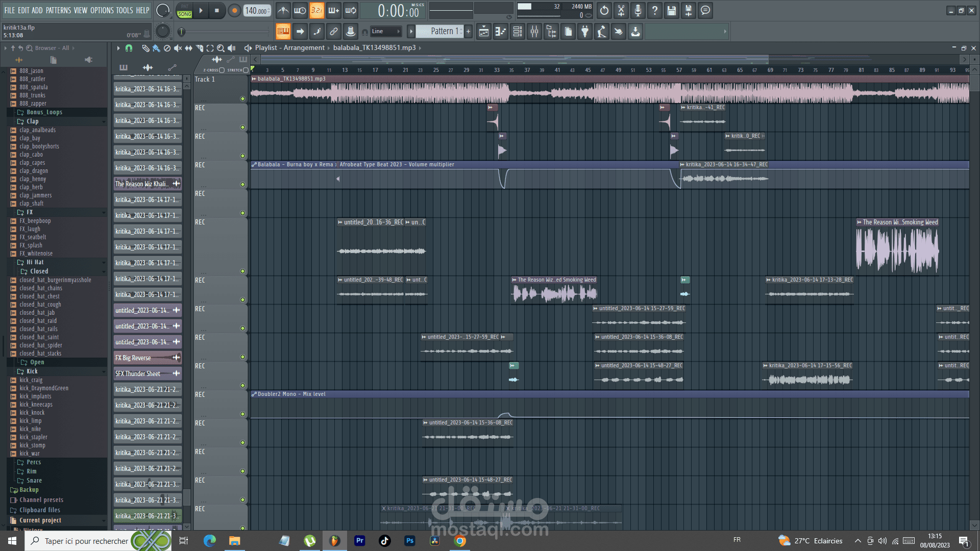Collapse the Clap folder in browser
This screenshot has width=980, height=551.
click(32, 121)
